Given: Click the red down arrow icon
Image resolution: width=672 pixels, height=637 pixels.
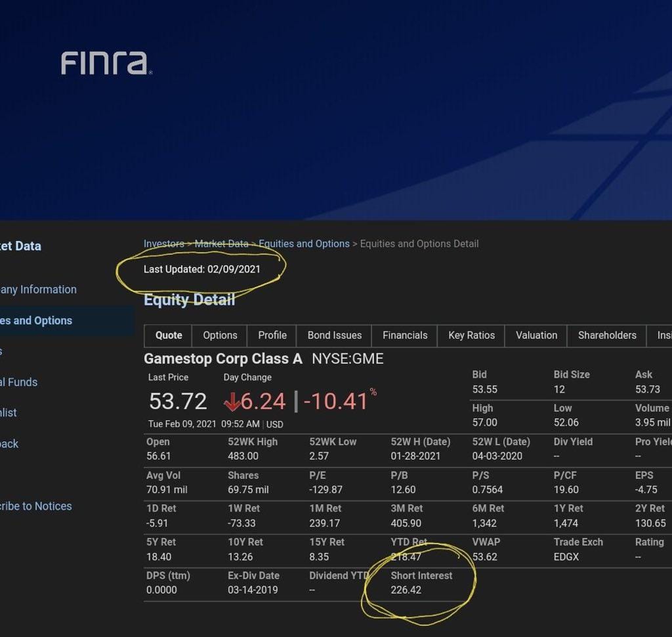Looking at the screenshot, I should pyautogui.click(x=232, y=403).
